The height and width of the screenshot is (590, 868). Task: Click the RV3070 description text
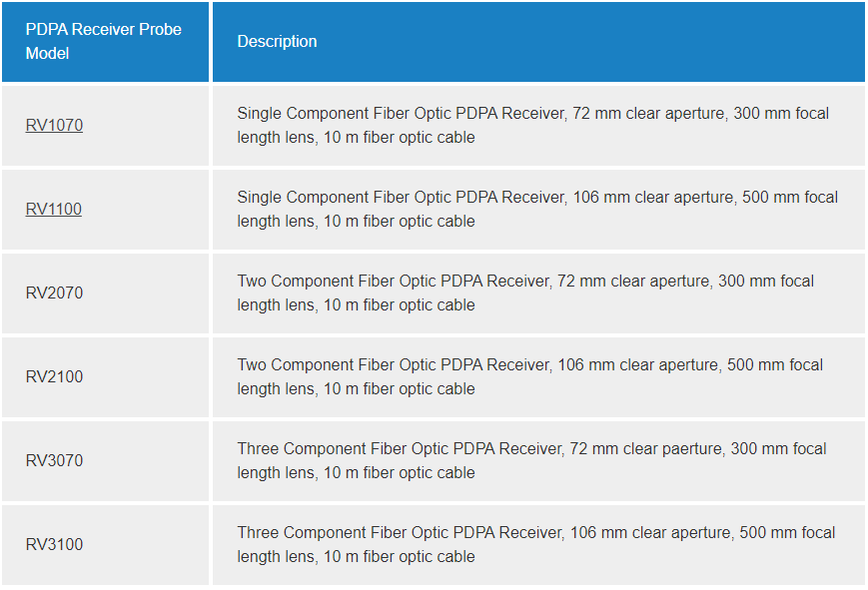531,461
